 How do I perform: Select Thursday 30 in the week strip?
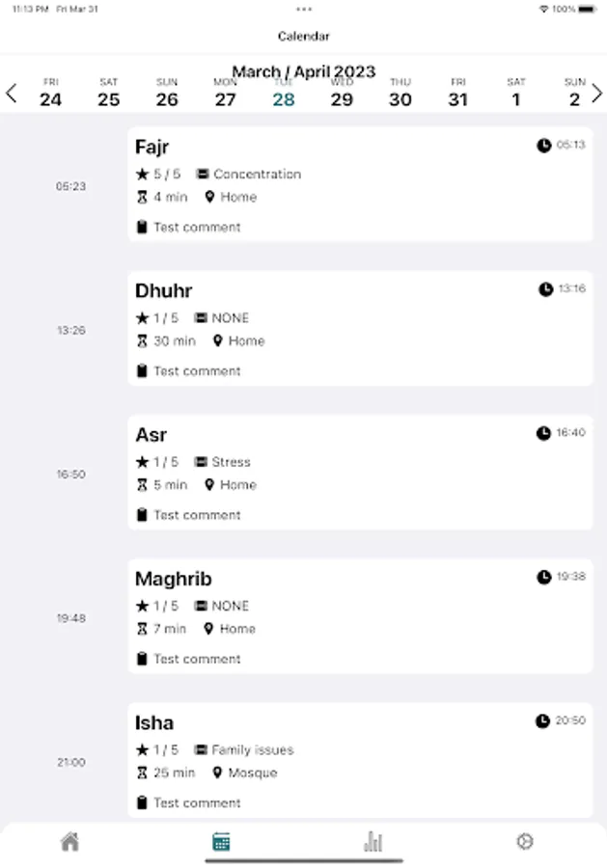[400, 94]
